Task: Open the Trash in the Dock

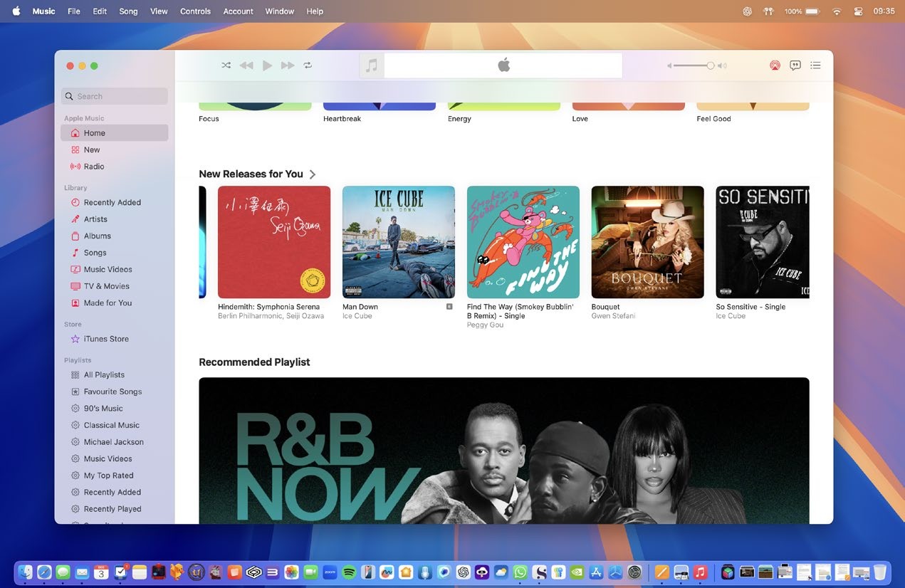Action: point(880,572)
